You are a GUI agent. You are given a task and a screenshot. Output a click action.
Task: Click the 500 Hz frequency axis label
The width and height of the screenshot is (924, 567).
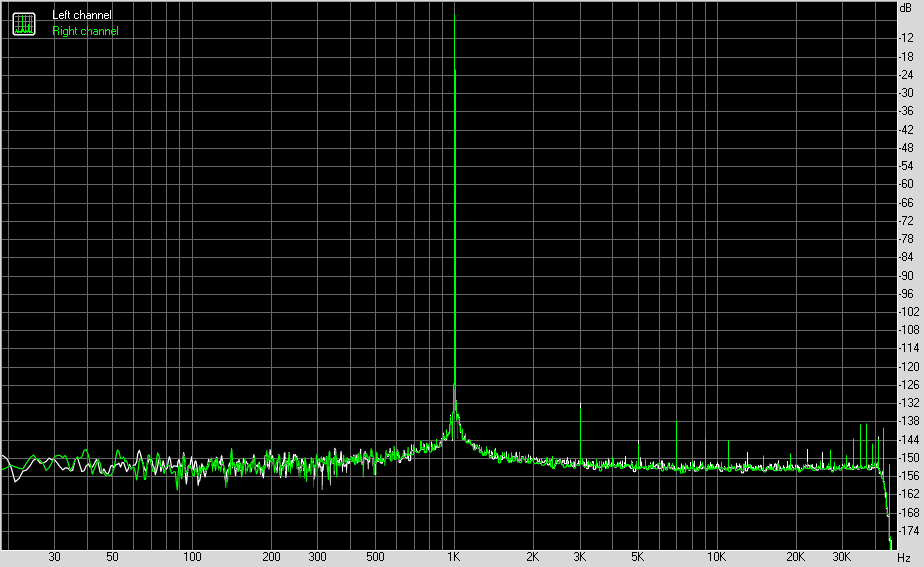(x=375, y=556)
